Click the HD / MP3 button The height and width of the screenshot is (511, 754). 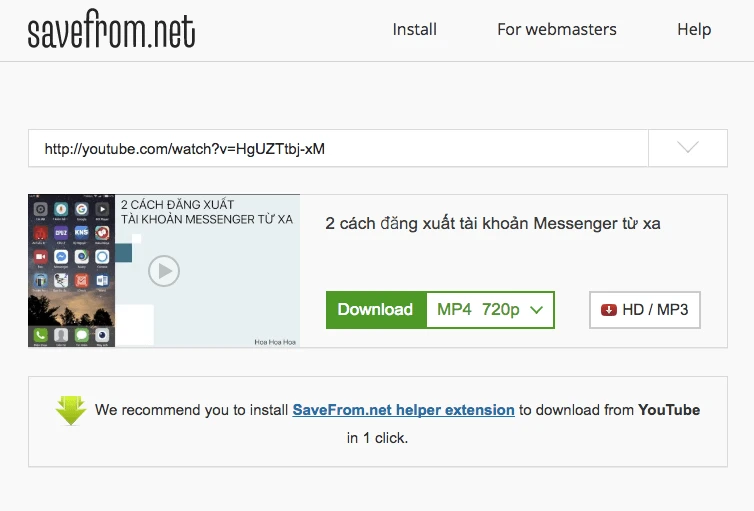tap(645, 310)
